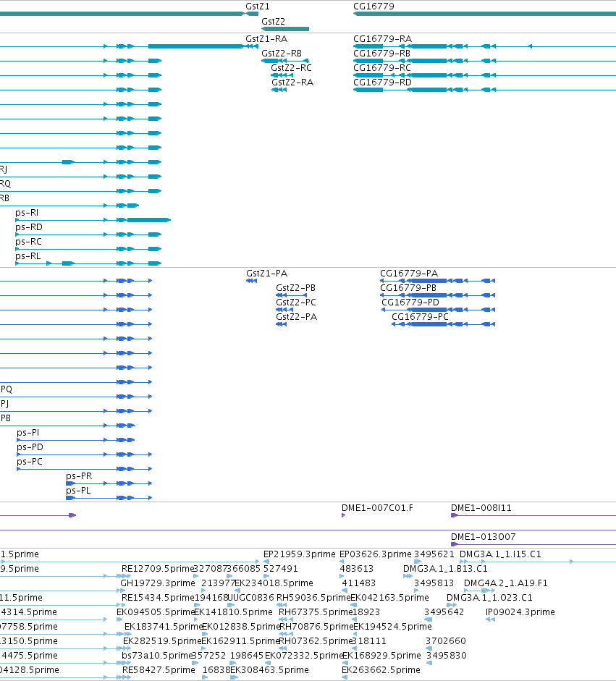Select the ps-PI protein label
This screenshot has width=616, height=681.
(28, 433)
